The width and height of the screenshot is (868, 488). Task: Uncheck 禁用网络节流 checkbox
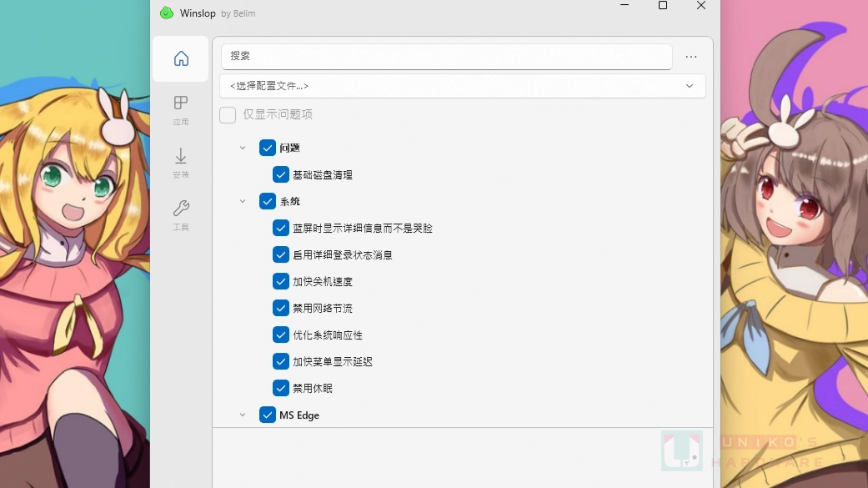[281, 308]
